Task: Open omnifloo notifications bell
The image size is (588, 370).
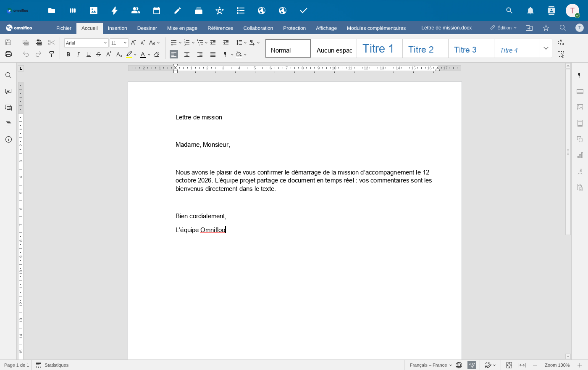Action: (x=530, y=11)
